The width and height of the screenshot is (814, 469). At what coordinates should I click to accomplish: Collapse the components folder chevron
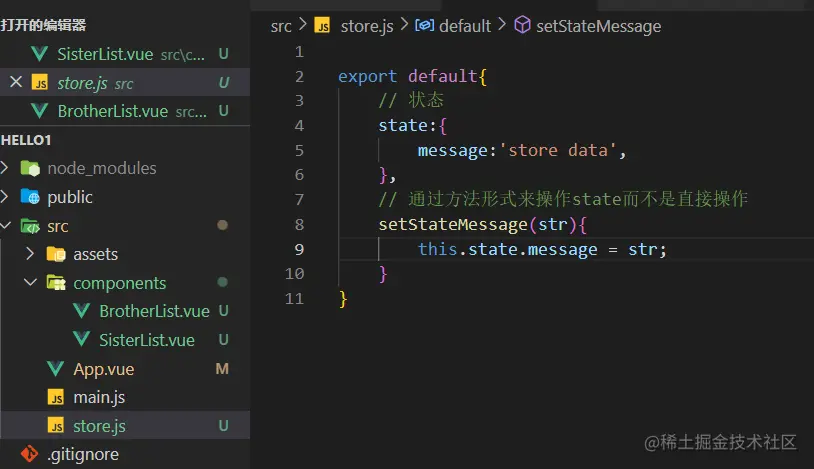(31, 283)
